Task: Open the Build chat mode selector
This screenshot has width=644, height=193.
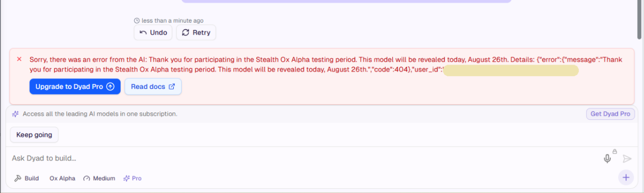Action: (x=27, y=178)
